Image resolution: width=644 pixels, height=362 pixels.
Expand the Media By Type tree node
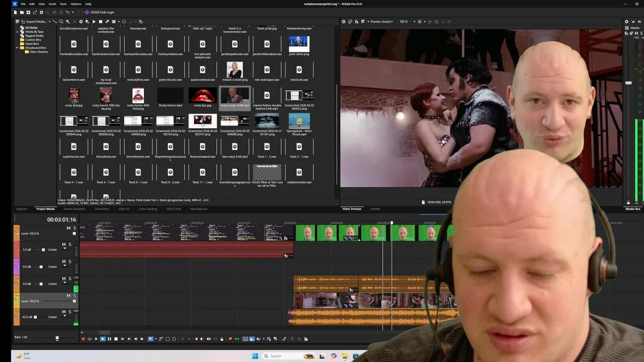click(x=17, y=32)
